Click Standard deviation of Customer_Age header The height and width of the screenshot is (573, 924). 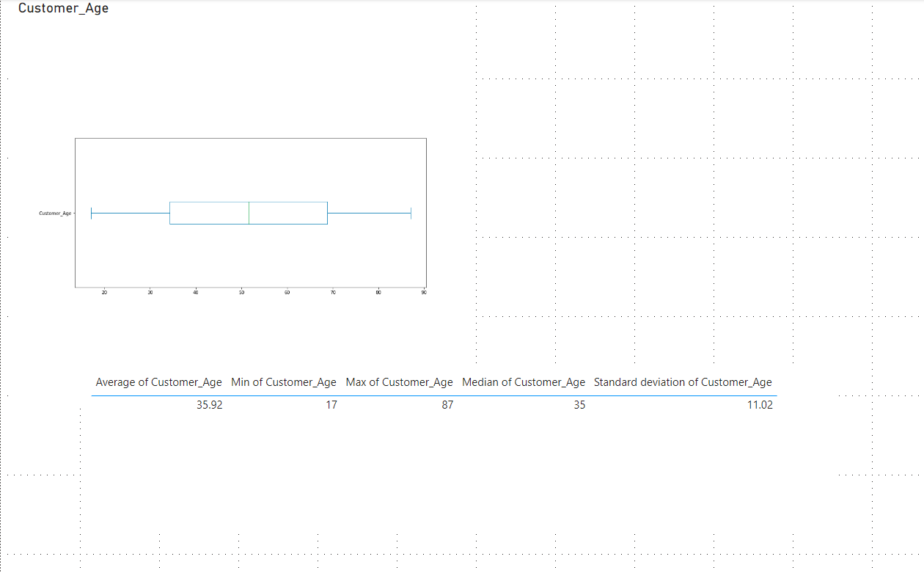[683, 382]
